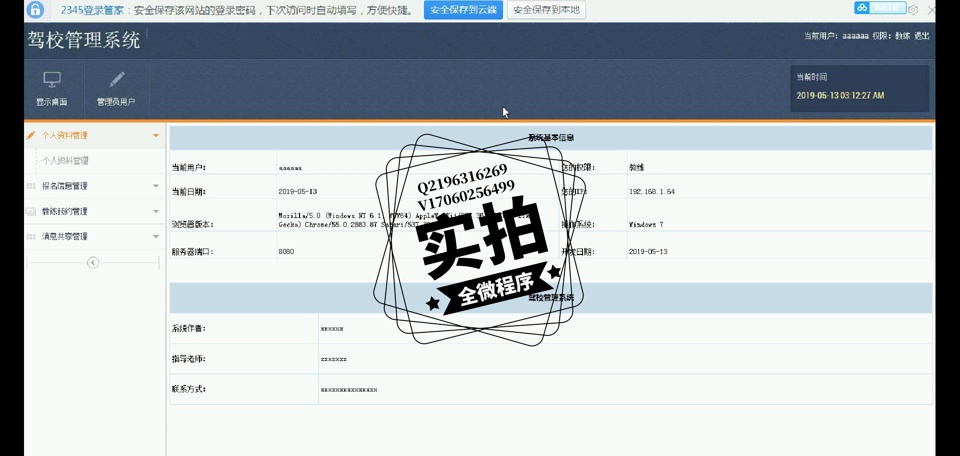Click the icon beside 报名信息管理
Image resolution: width=960 pixels, height=456 pixels.
pyautogui.click(x=31, y=186)
